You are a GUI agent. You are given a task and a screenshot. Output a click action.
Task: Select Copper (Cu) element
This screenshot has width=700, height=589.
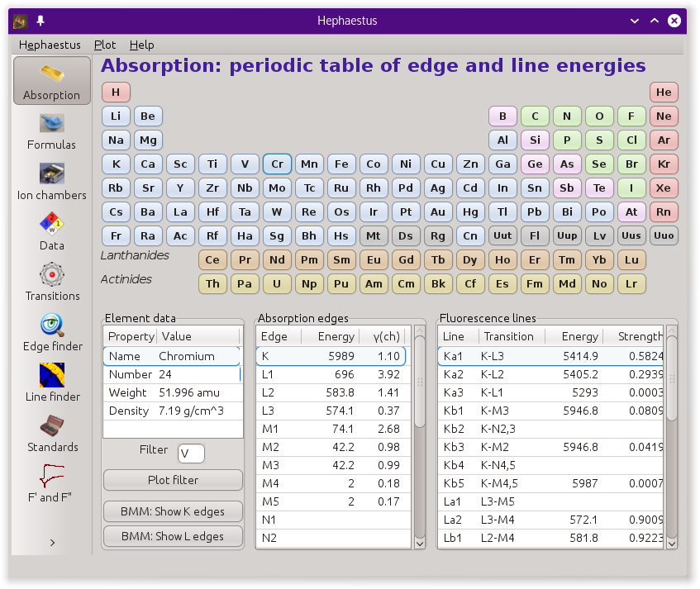click(438, 164)
